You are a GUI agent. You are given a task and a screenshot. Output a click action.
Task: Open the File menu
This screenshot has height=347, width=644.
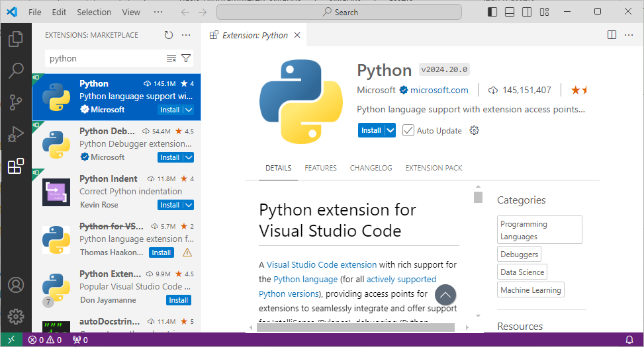(35, 13)
